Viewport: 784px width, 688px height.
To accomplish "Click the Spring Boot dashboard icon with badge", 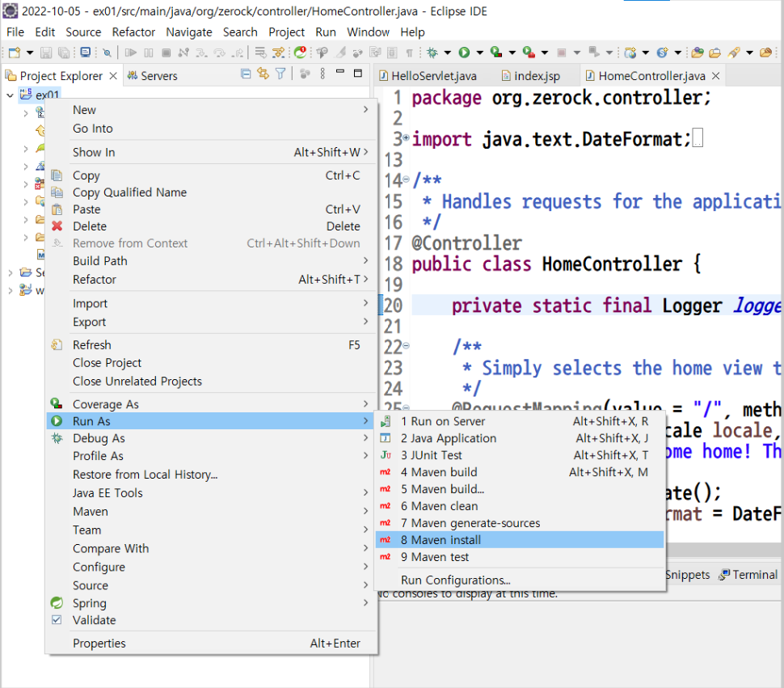I will pos(301,52).
